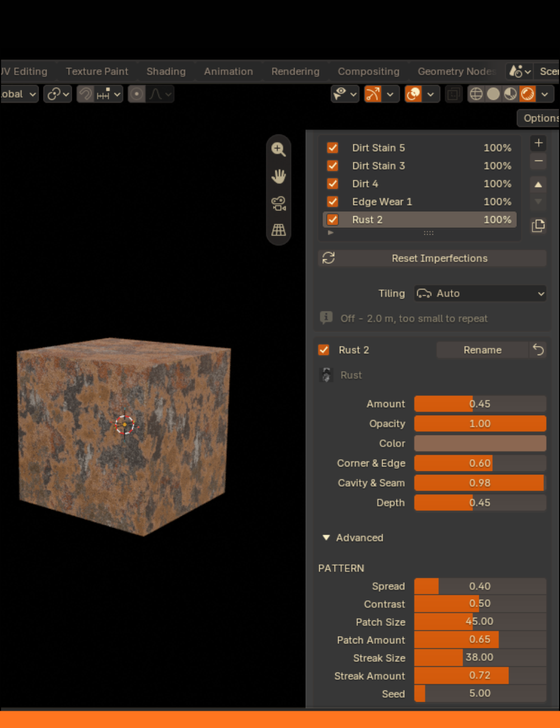
Task: Disable the Dirt Stain 5 checkbox
Action: click(x=333, y=148)
